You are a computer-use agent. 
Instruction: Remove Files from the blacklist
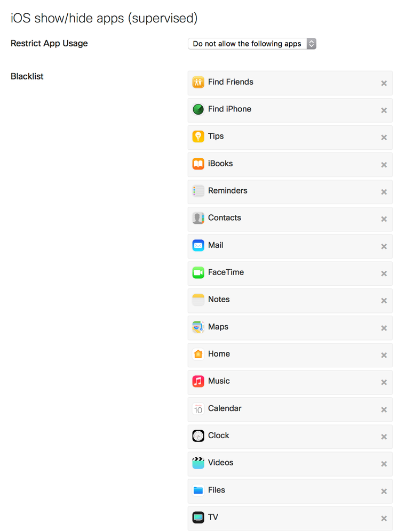(384, 491)
